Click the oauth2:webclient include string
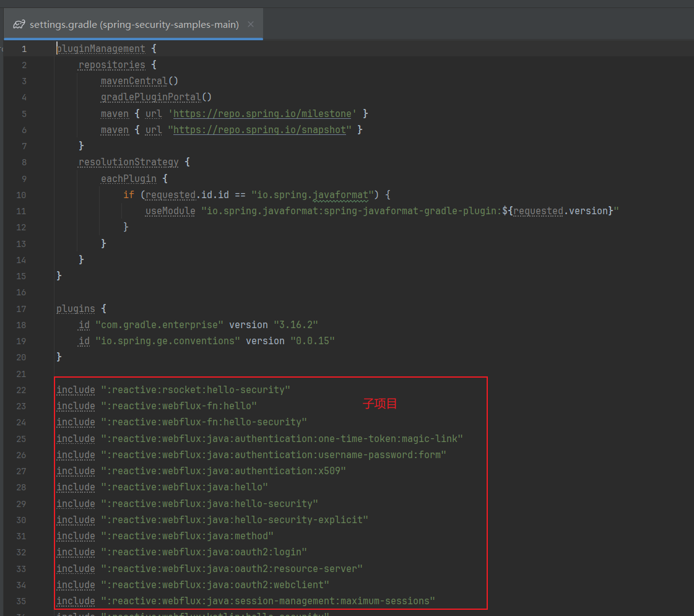 click(x=215, y=585)
